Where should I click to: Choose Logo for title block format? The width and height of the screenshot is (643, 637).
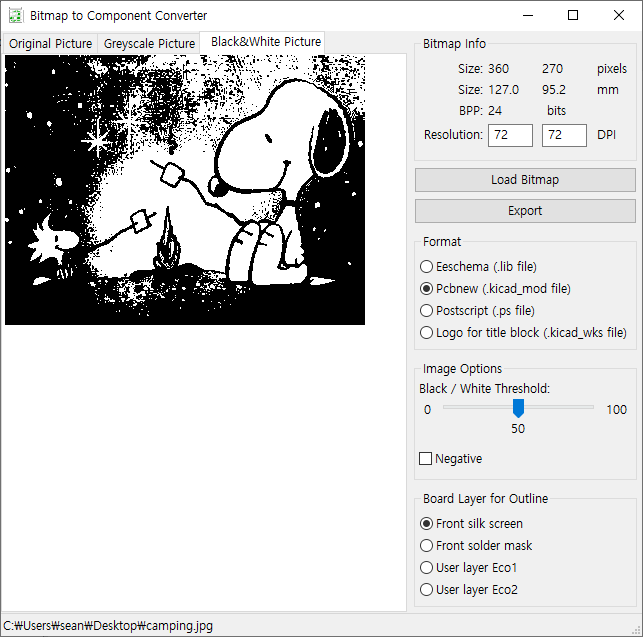[x=523, y=333]
